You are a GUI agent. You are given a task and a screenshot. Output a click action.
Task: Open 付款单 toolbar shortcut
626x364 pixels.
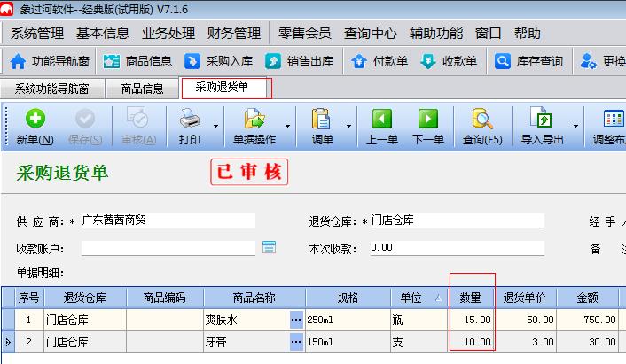pyautogui.click(x=380, y=61)
